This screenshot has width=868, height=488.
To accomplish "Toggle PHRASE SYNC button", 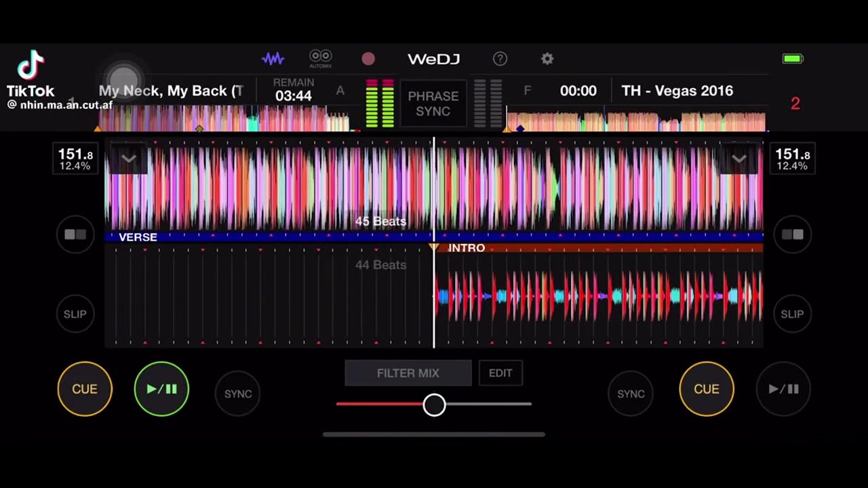I will click(433, 104).
